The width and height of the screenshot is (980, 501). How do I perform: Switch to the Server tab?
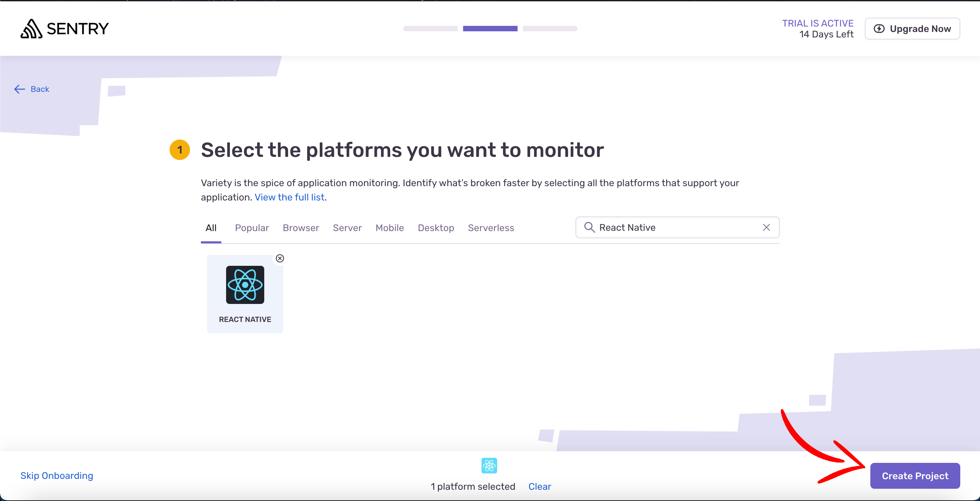[347, 228]
